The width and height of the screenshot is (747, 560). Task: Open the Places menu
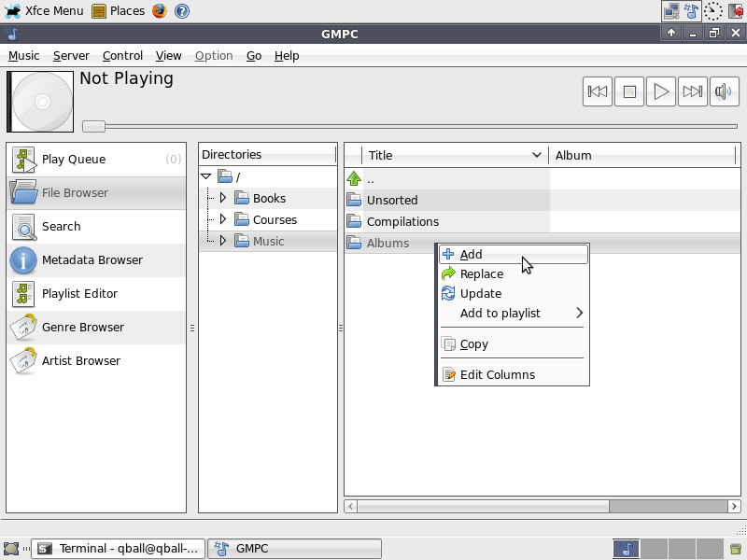pyautogui.click(x=119, y=10)
